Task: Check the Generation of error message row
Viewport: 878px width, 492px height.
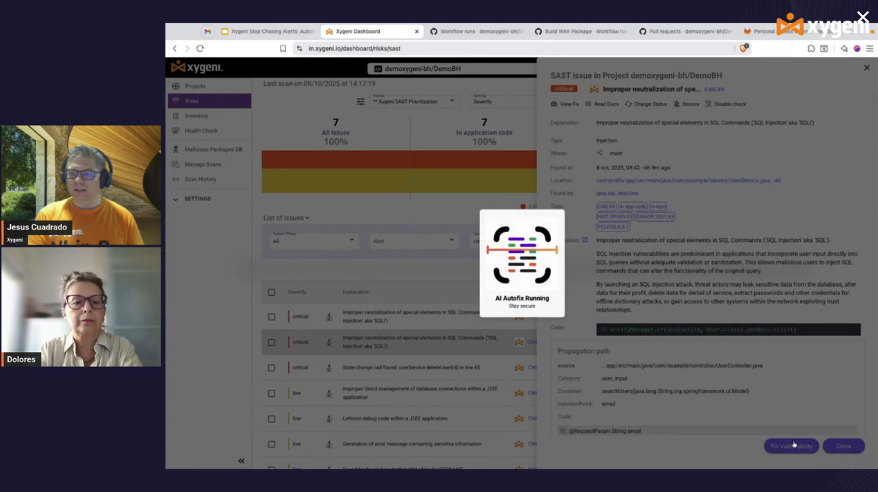Action: tap(272, 444)
